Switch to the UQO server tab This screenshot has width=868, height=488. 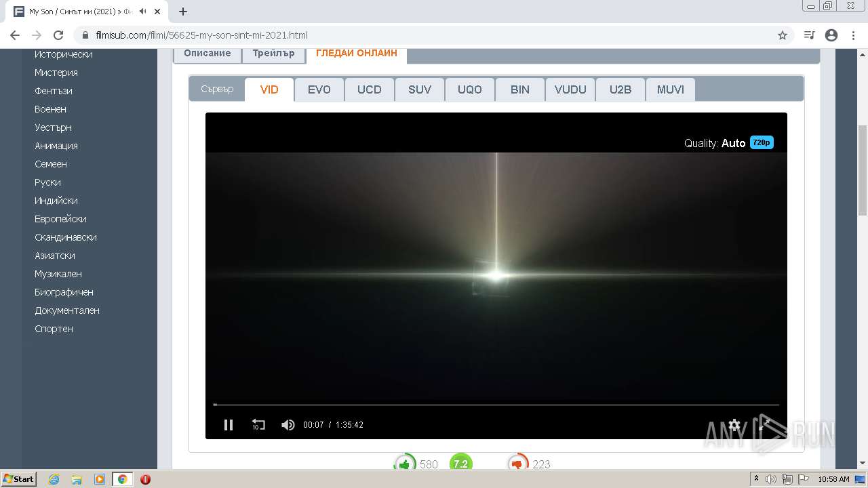coord(470,89)
